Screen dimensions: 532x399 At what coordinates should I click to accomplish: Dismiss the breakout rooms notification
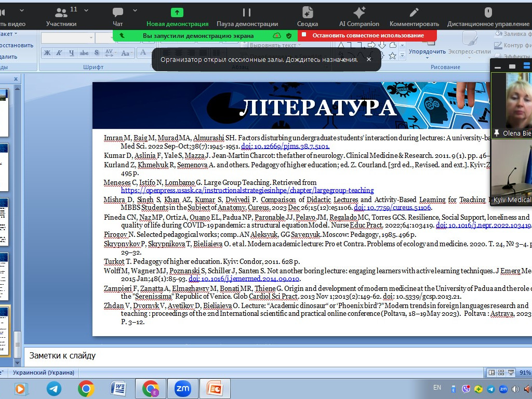(369, 59)
